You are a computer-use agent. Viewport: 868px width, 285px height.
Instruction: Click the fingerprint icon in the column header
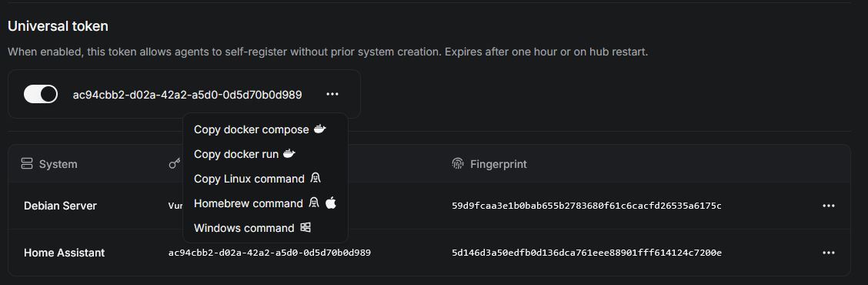(x=457, y=163)
